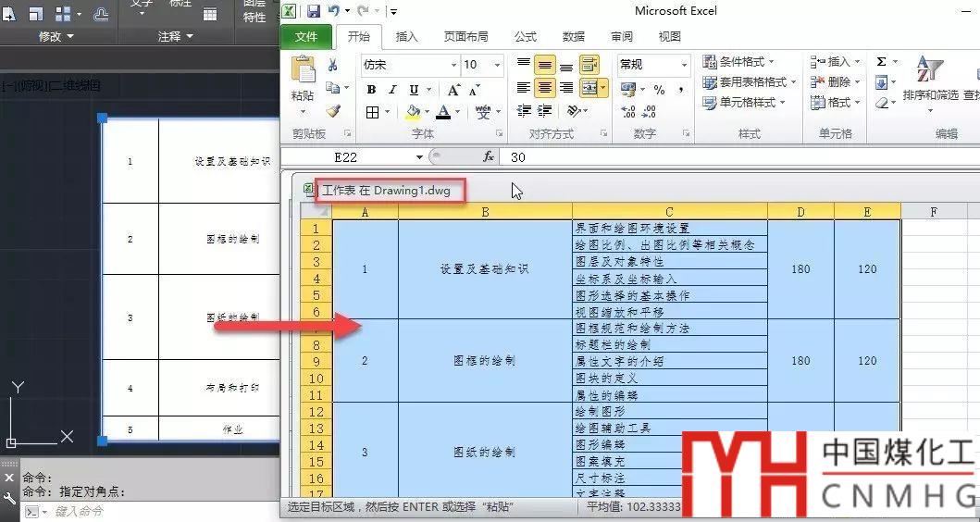Toggle Wrap Text button
The image size is (980, 522).
[x=589, y=65]
